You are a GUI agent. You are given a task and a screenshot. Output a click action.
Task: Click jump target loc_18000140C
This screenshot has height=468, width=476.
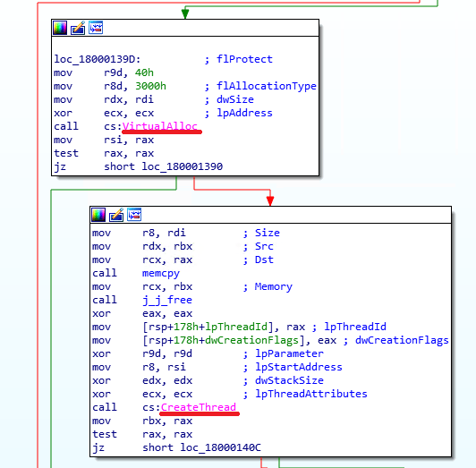(220, 447)
